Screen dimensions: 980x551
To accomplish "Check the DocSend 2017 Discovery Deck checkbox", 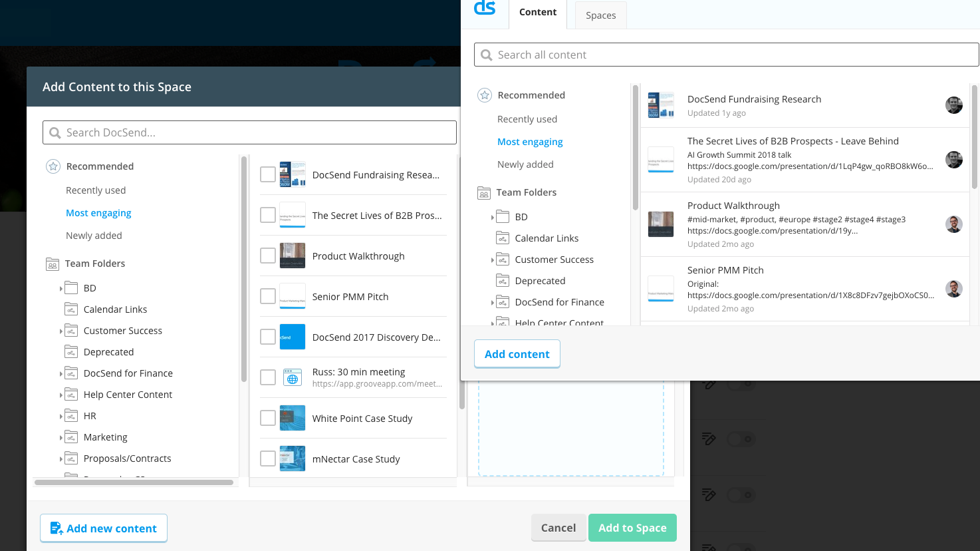I will coord(268,337).
